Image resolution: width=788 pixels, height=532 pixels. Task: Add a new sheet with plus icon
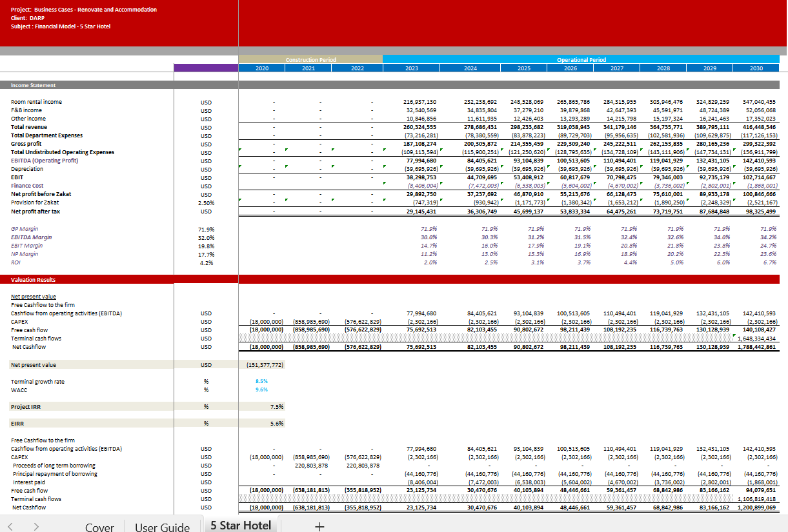318,527
